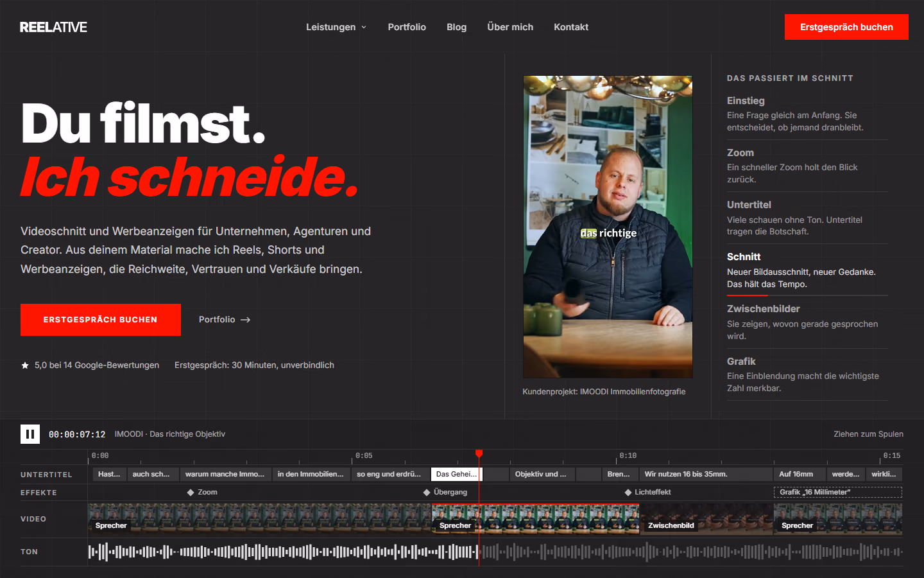Viewport: 924px width, 578px height.
Task: Select the Zwischenbild video clip
Action: (x=706, y=520)
